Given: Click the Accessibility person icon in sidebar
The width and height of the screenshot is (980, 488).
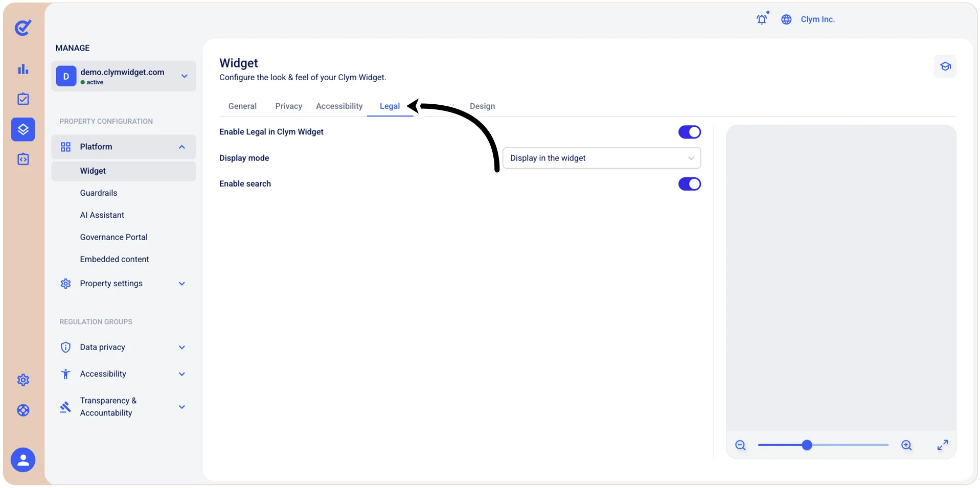Looking at the screenshot, I should pyautogui.click(x=65, y=374).
